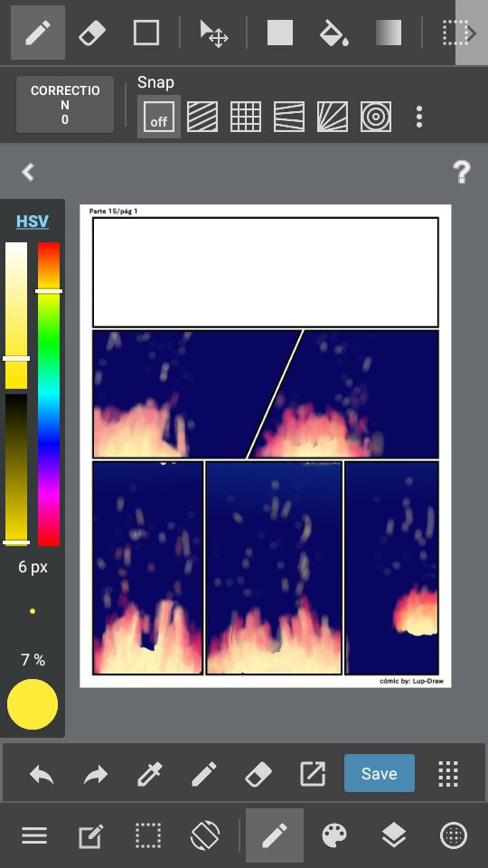This screenshot has width=488, height=868.
Task: Select the Move tool
Action: coord(213,33)
